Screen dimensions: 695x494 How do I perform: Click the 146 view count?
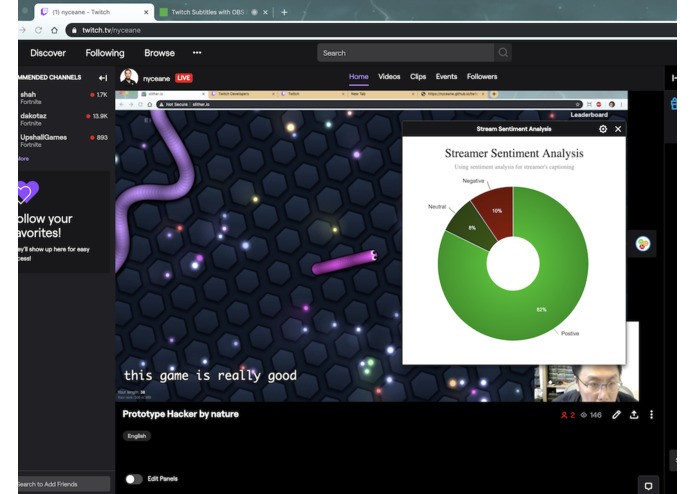[x=595, y=415]
